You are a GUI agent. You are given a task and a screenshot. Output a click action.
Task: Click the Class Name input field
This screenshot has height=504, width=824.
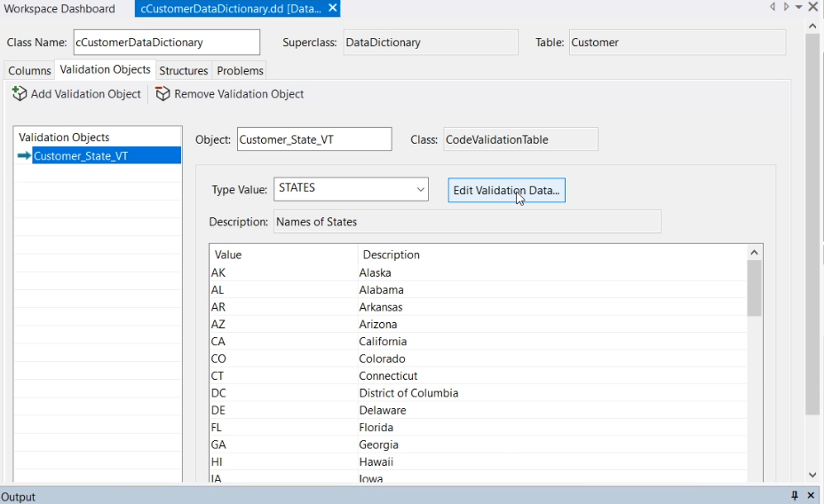[x=166, y=42]
